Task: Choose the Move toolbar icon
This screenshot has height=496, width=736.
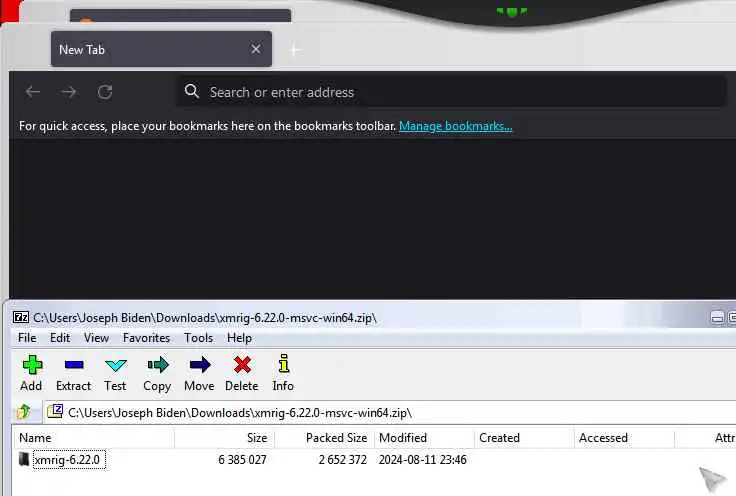Action: pos(199,373)
